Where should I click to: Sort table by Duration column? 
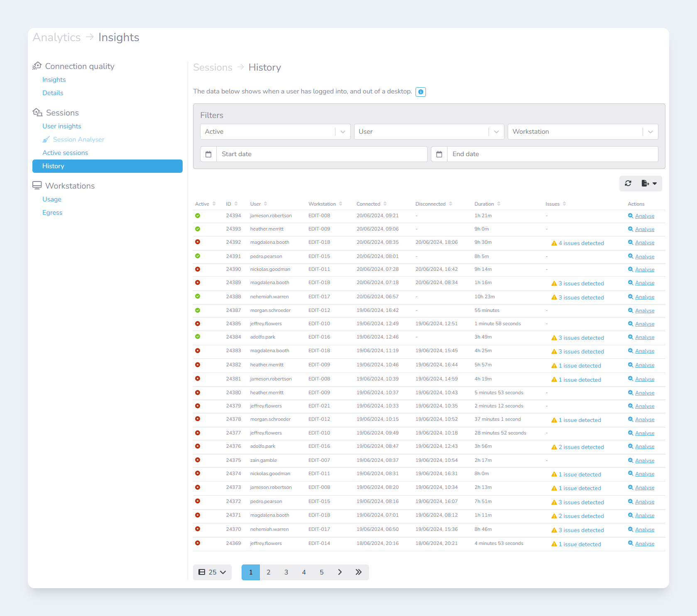pos(487,204)
